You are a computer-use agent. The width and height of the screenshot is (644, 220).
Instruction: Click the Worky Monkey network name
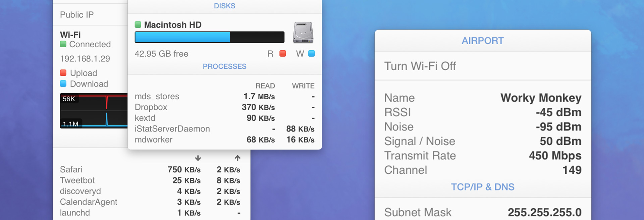pyautogui.click(x=541, y=98)
